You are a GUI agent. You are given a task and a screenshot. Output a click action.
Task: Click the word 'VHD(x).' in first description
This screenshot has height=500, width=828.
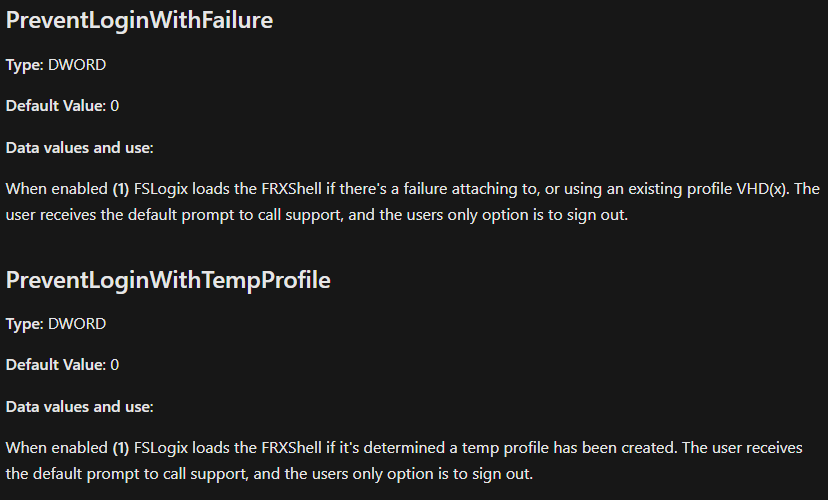coord(766,189)
